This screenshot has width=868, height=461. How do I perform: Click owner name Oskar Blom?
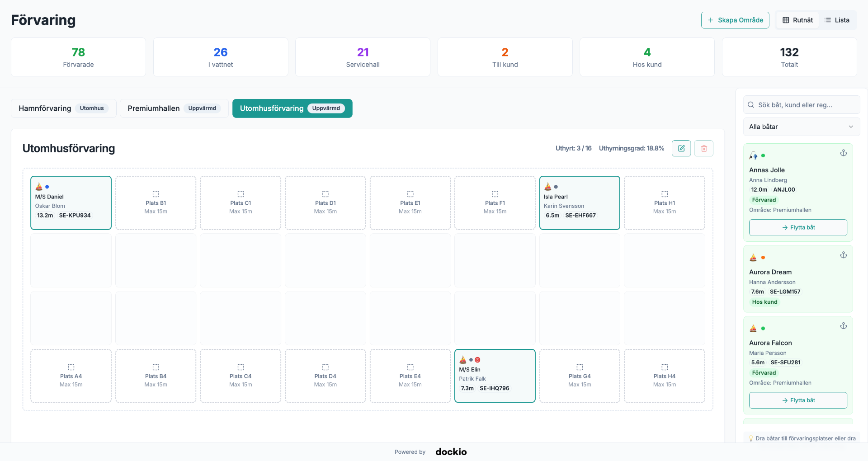pos(50,206)
